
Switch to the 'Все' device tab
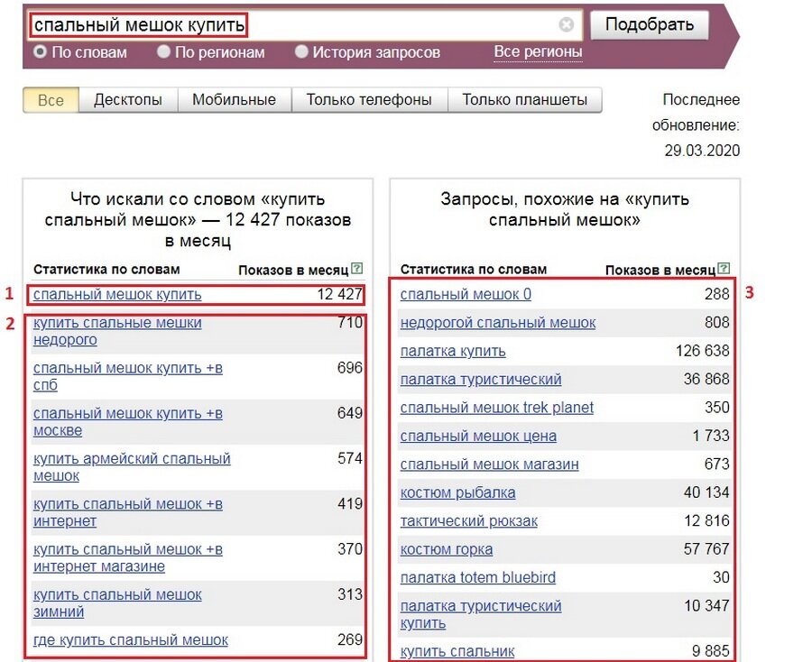(51, 100)
